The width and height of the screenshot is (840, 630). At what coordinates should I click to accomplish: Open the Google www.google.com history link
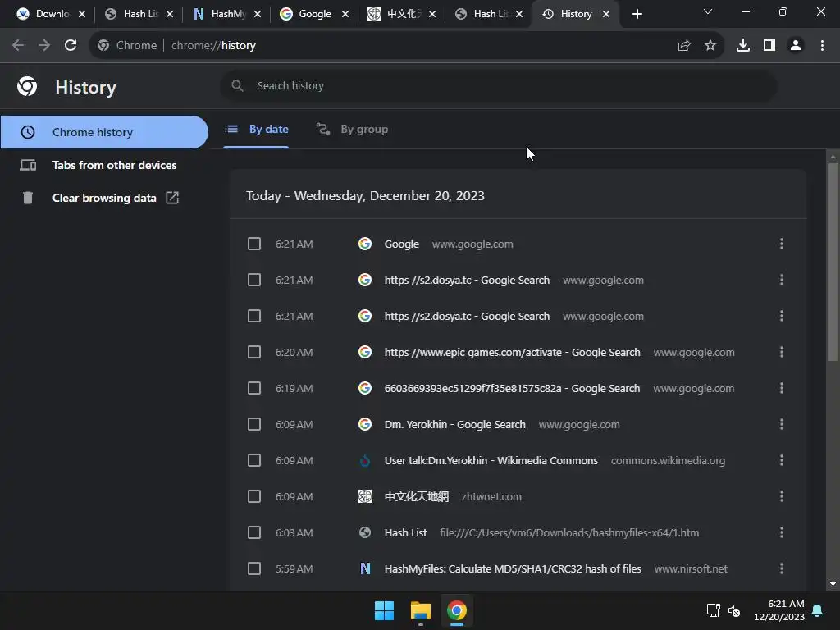(x=401, y=244)
